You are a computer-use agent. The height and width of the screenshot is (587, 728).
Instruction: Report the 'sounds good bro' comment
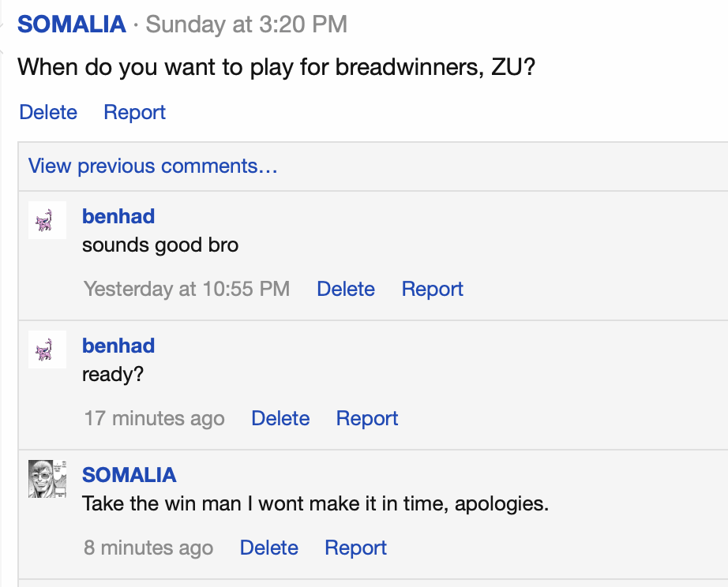[x=432, y=289]
